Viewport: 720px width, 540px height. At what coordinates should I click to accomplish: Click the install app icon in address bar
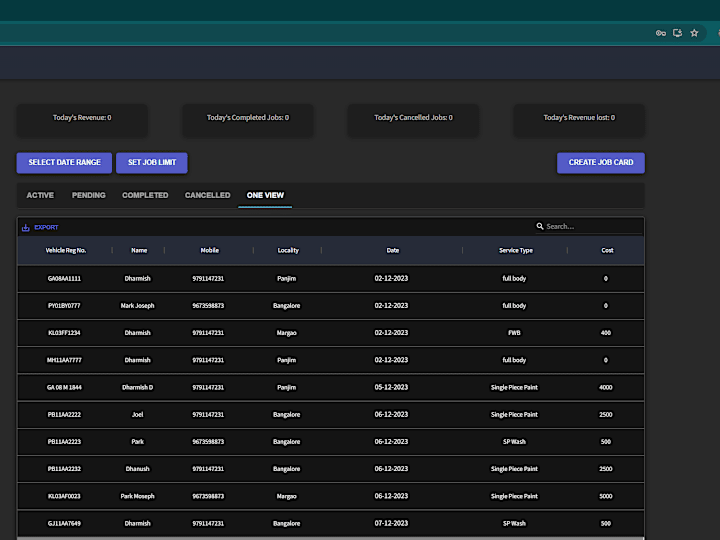click(x=677, y=33)
